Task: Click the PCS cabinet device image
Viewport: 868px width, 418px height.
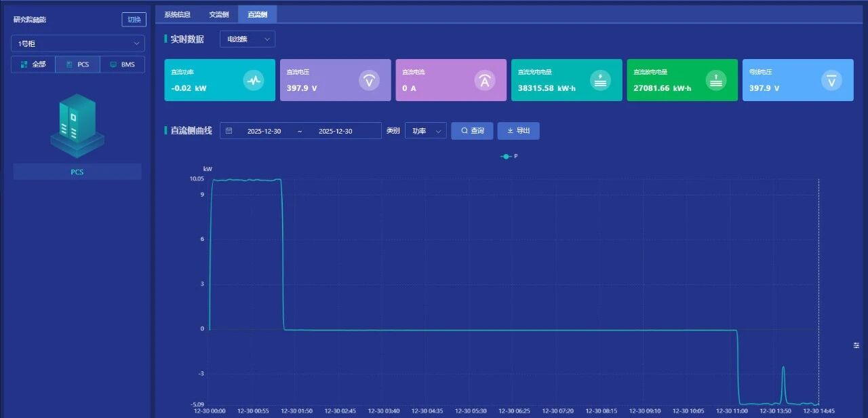Action: [x=77, y=126]
